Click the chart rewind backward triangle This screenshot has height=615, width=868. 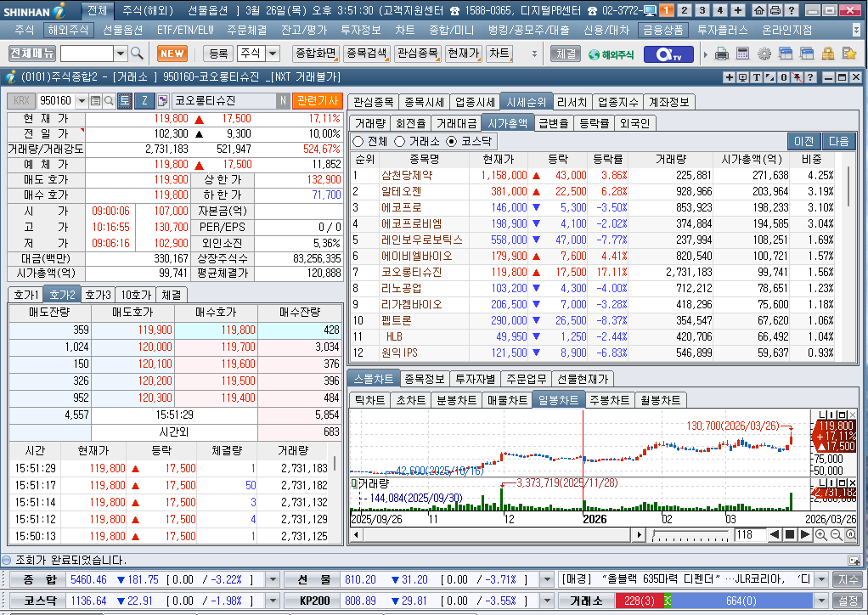(775, 535)
